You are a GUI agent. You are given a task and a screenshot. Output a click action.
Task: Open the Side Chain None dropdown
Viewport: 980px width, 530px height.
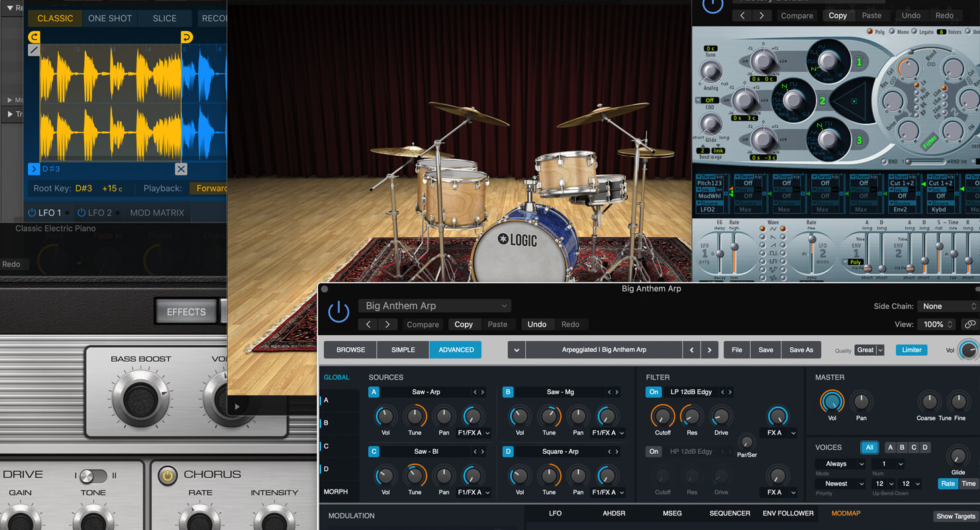(947, 306)
